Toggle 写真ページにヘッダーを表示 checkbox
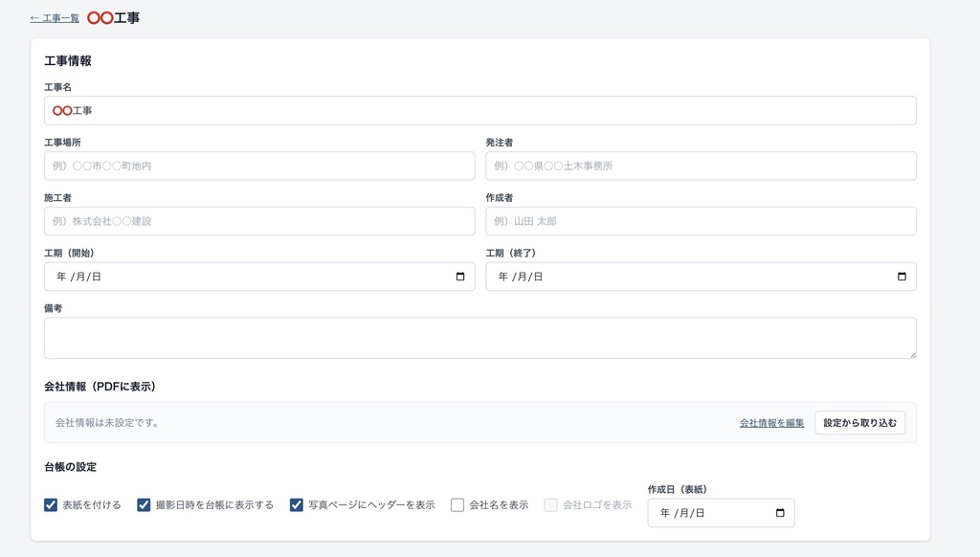The height and width of the screenshot is (557, 980). coord(297,505)
